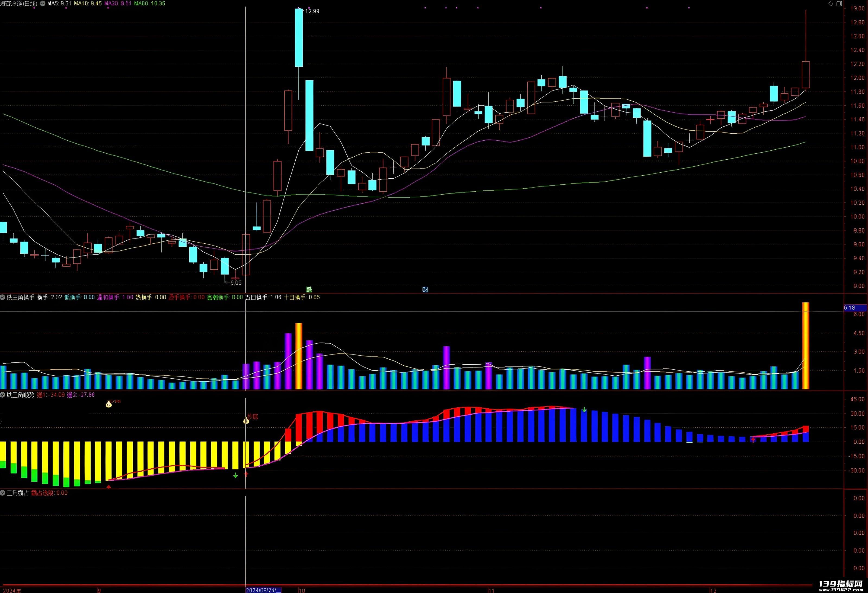Click the tall orange turnover bar in October
The width and height of the screenshot is (868, 593).
coord(299,356)
